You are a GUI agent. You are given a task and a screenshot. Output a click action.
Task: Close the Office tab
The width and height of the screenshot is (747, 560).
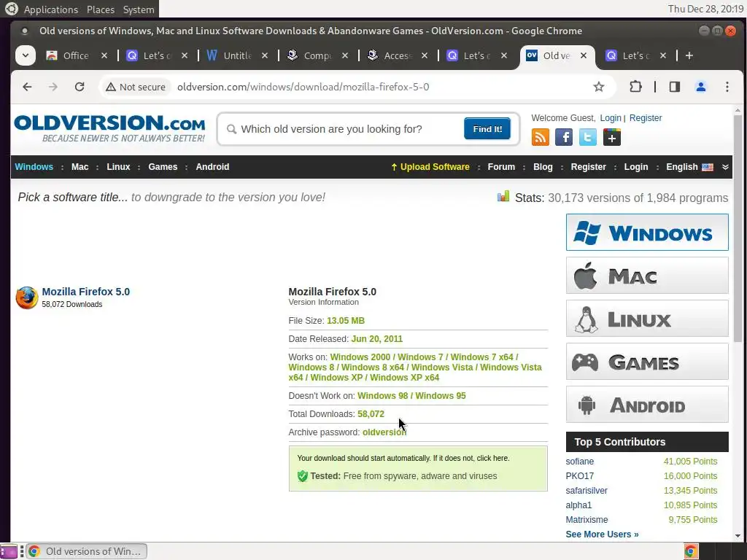(104, 55)
